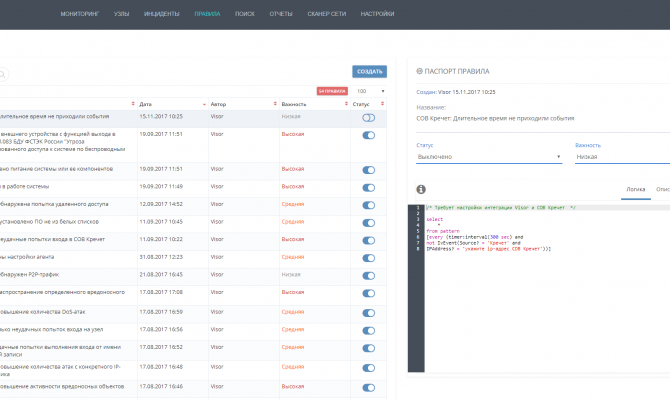Click the 54 правила red badge
670x400 pixels.
(x=329, y=91)
